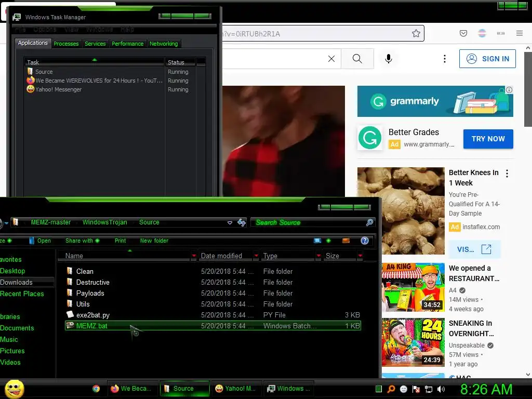Open Explorer help question mark icon

[x=365, y=241]
